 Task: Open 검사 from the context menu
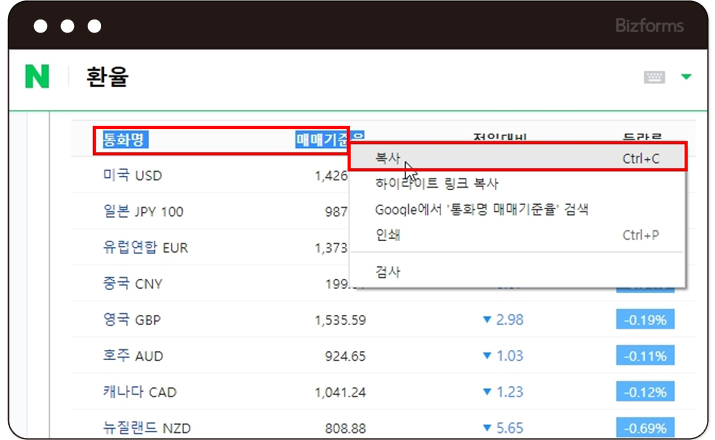point(388,272)
